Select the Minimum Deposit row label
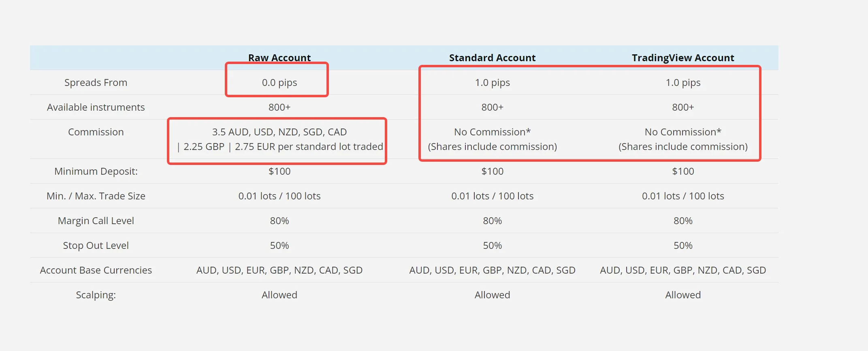Screen dimensions: 868x351 pos(96,171)
